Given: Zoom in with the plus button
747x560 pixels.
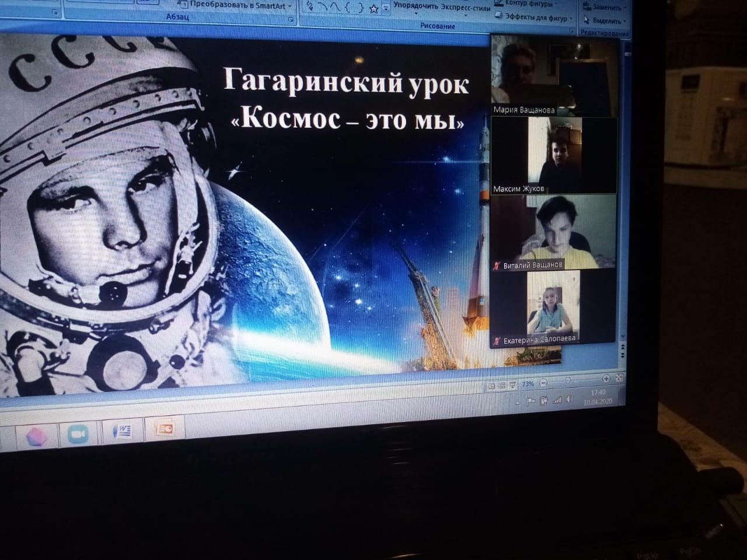Looking at the screenshot, I should (x=606, y=379).
